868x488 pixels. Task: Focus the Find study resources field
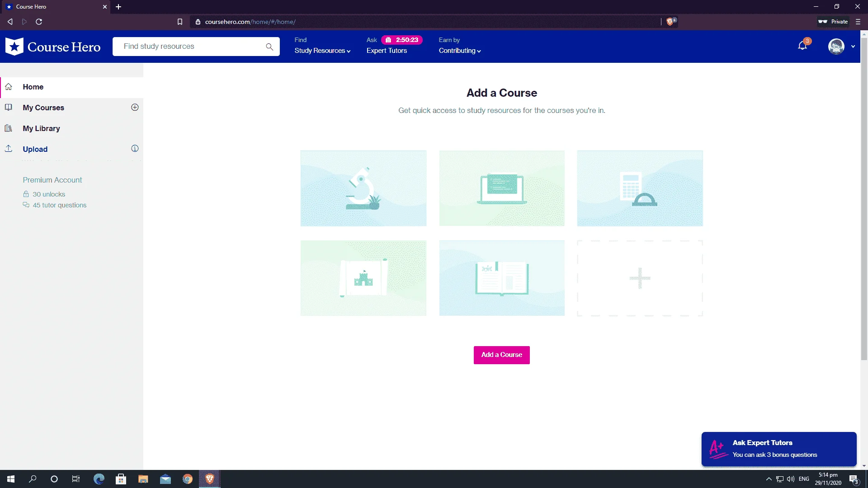point(196,47)
